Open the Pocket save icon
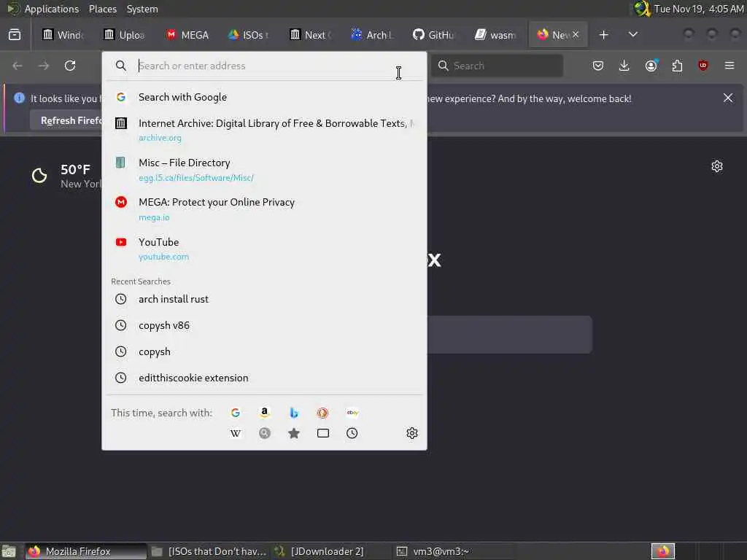The height and width of the screenshot is (560, 747). coord(598,66)
